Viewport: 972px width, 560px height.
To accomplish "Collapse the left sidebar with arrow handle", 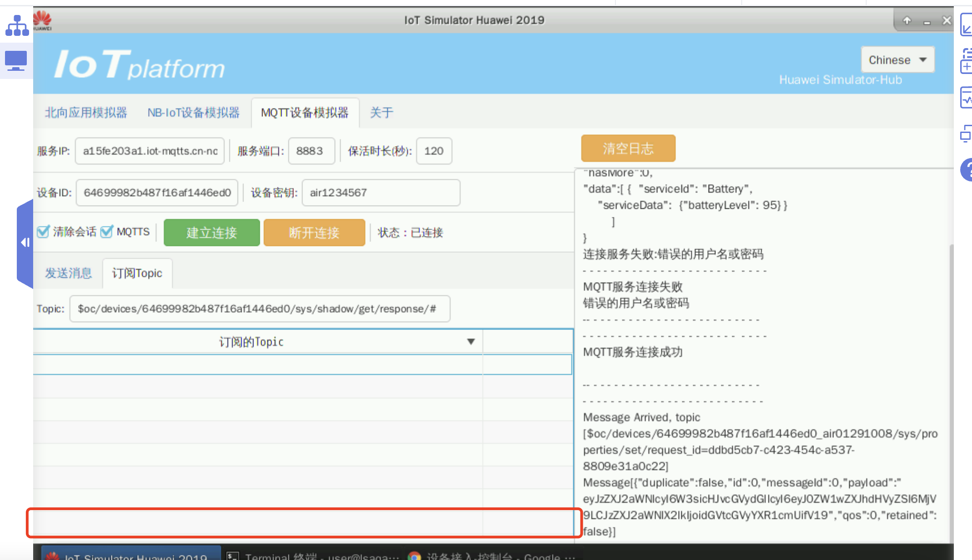I will click(x=25, y=243).
